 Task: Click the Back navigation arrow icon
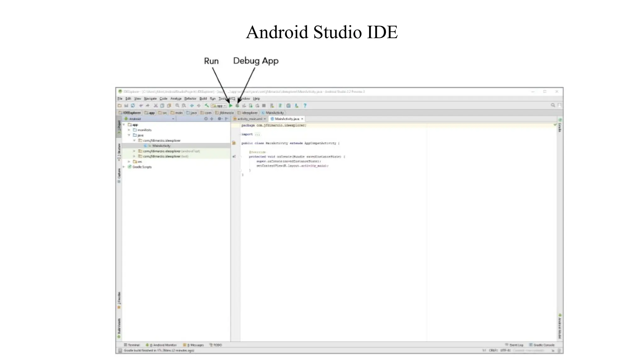tap(192, 106)
